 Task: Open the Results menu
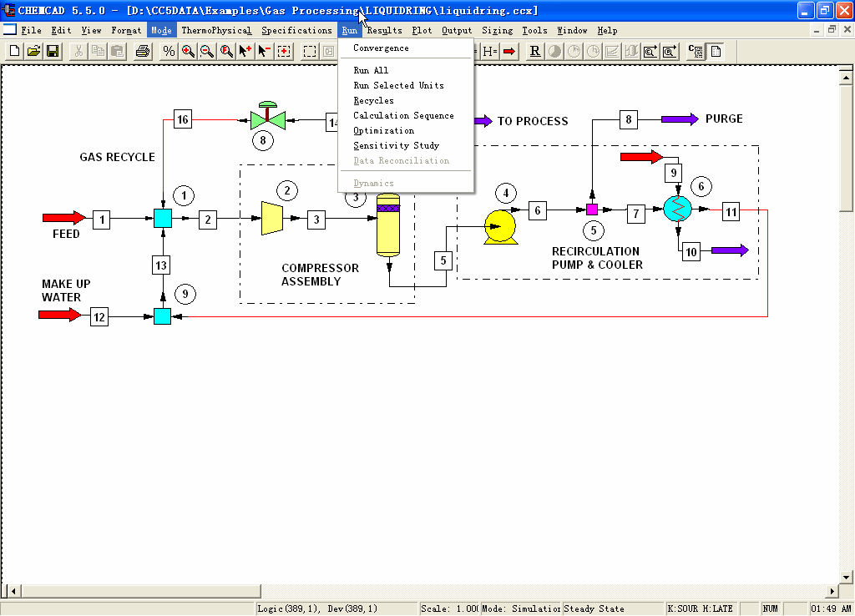click(x=384, y=31)
